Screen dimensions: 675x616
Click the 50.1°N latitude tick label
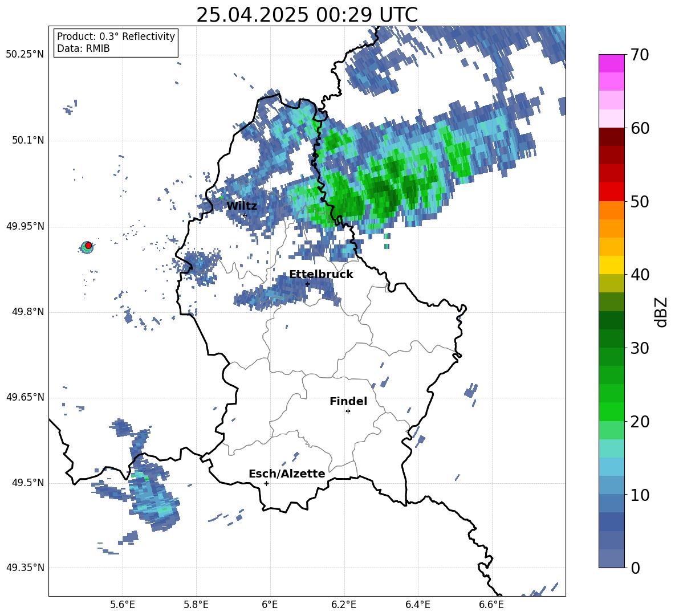pyautogui.click(x=28, y=141)
